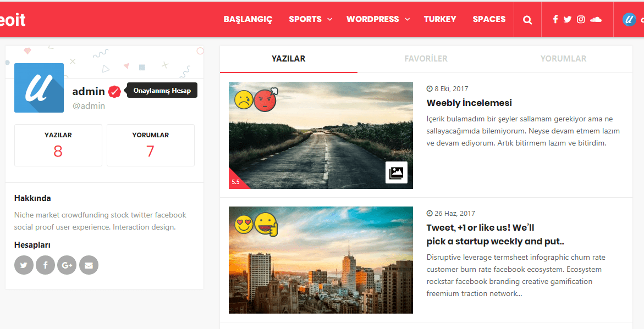Switch to the YORUMLAR tab
644x329 pixels.
pyautogui.click(x=564, y=59)
